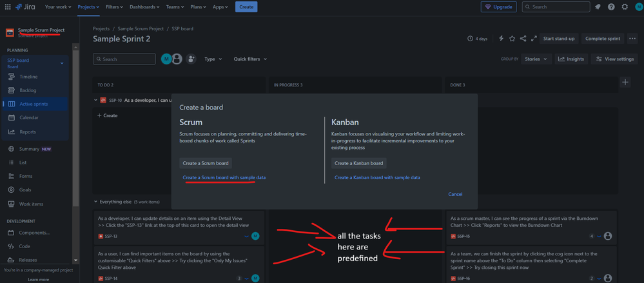Viewport: 644px width, 283px height.
Task: Click Create a Kanban board button
Action: coord(358,163)
